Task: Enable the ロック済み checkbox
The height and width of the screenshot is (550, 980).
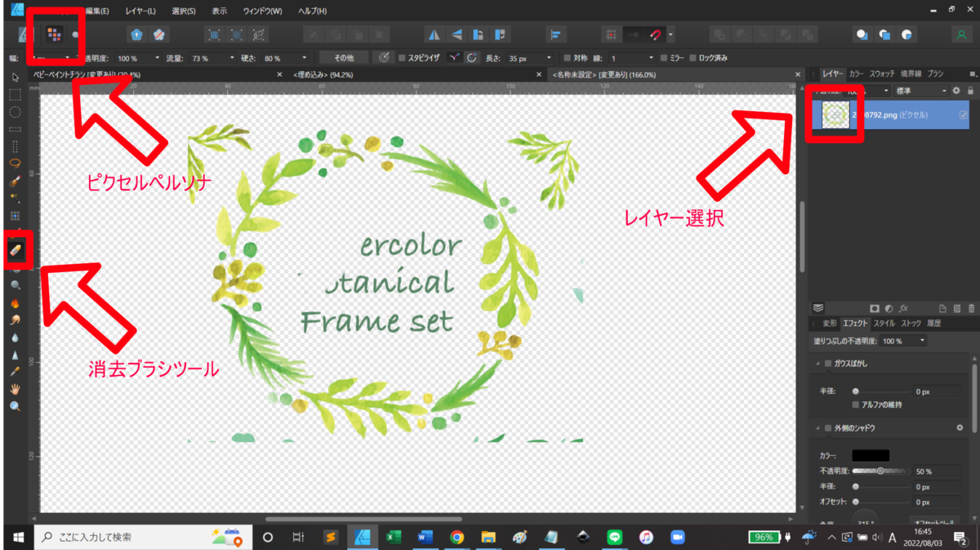Action: pos(693,59)
